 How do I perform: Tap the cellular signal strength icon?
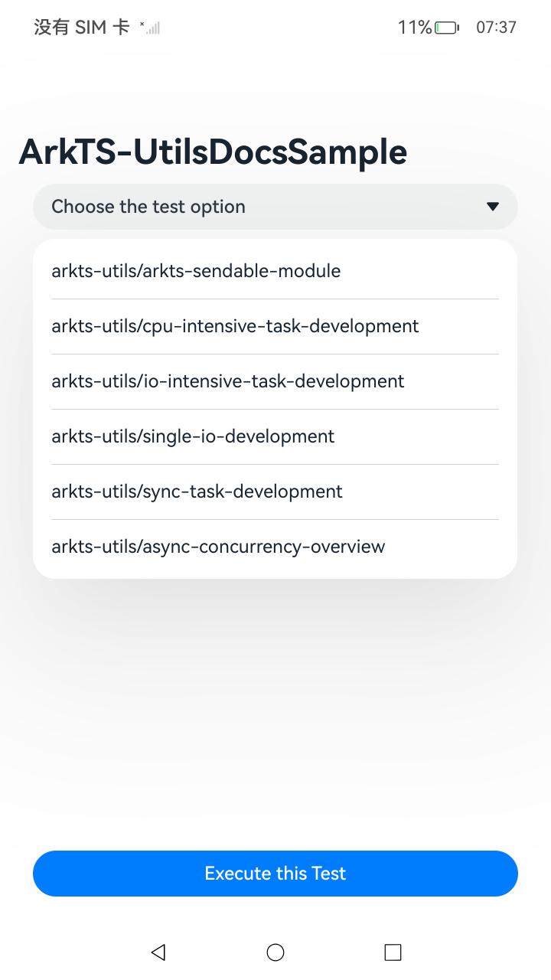pyautogui.click(x=151, y=28)
